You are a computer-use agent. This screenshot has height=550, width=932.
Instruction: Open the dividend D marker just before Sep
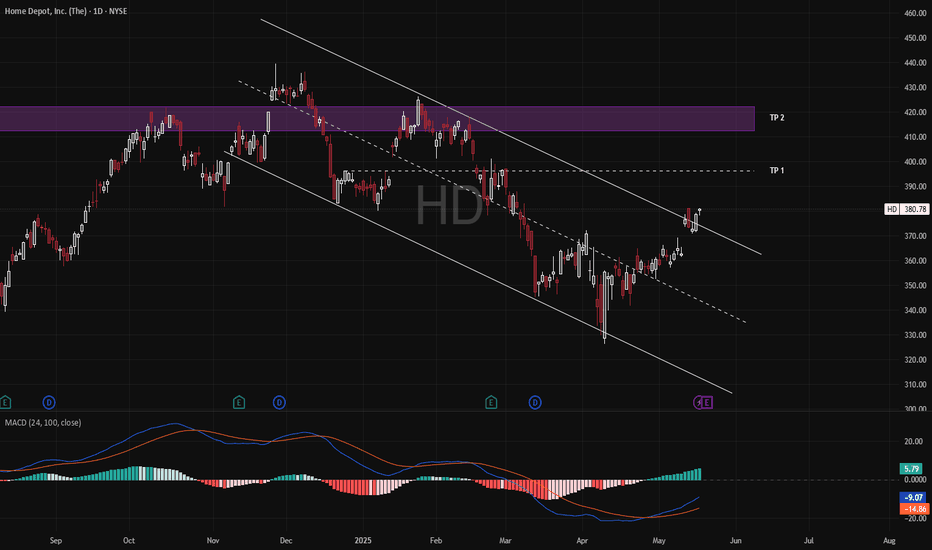pyautogui.click(x=49, y=403)
